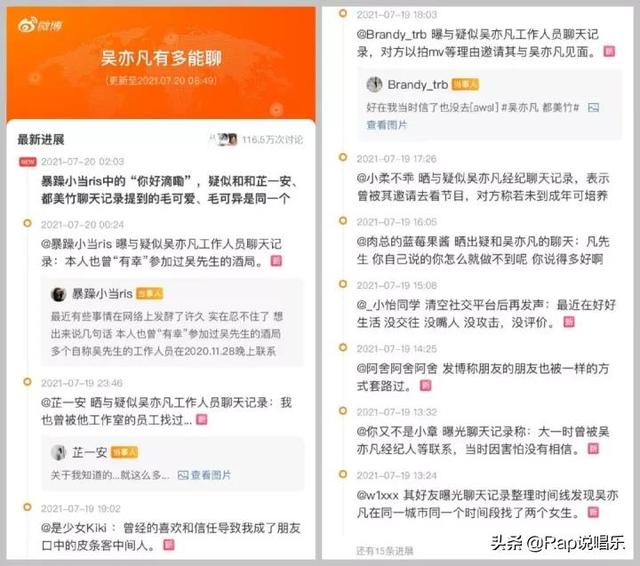Click the 当事人 badge next to 暴躁小当ris

click(x=149, y=294)
